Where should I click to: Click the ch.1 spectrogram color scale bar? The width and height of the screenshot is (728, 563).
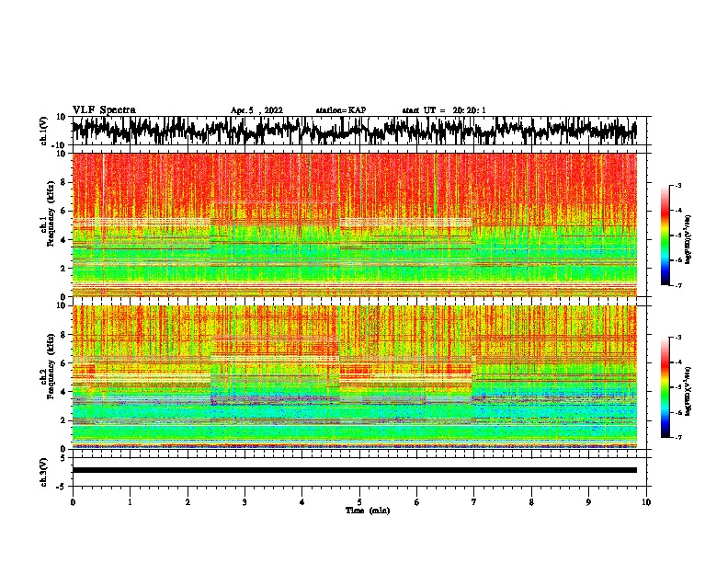[665, 236]
